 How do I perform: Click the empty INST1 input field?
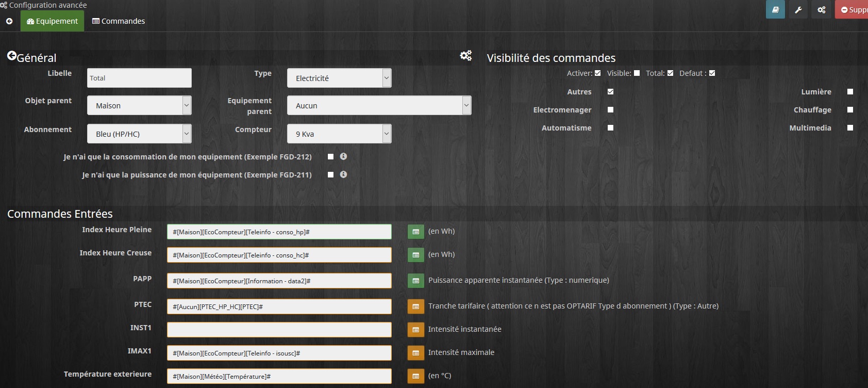(279, 330)
